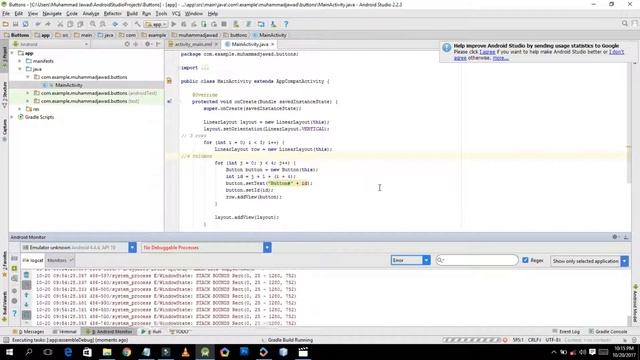The width and height of the screenshot is (640, 360).
Task: Open the Messages tool window button
Action: point(28,331)
